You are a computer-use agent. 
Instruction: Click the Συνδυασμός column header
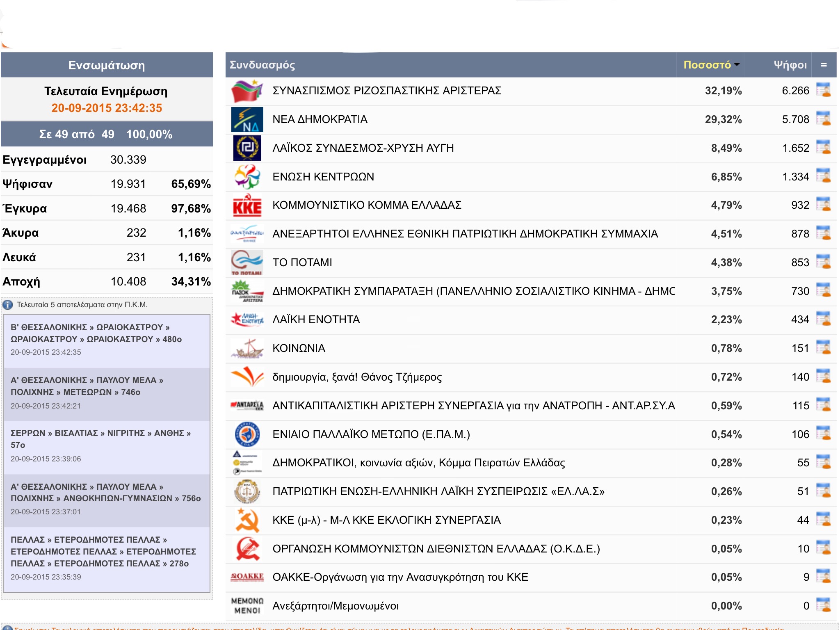262,65
